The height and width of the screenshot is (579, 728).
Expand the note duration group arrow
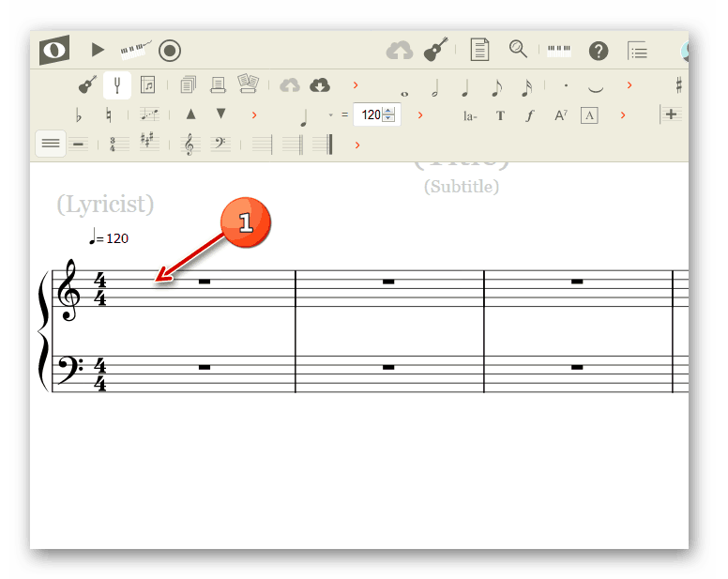click(629, 85)
